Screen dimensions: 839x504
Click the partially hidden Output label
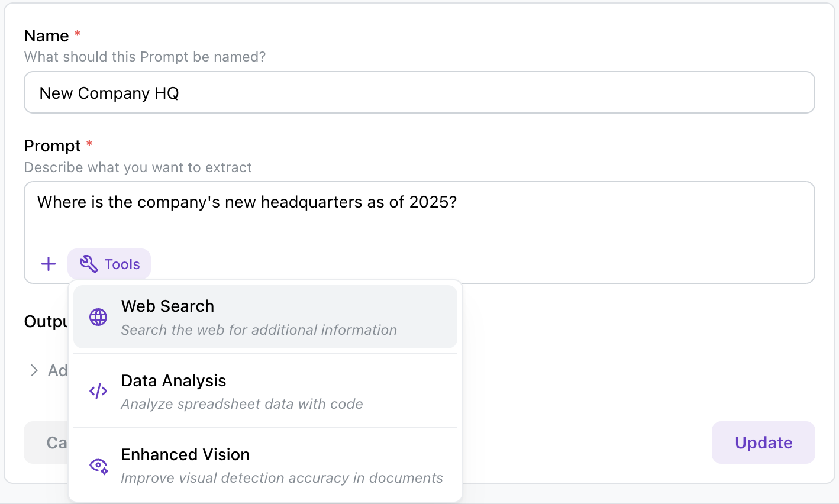(x=46, y=322)
